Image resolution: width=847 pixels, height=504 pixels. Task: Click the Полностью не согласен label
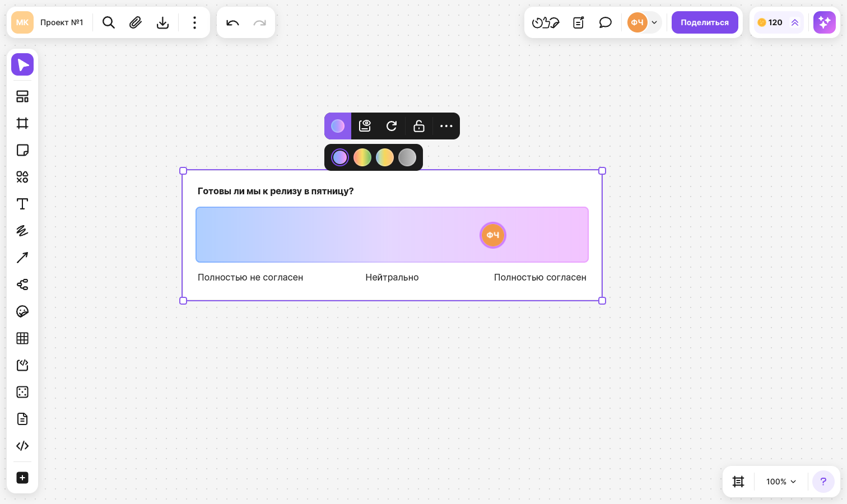250,277
